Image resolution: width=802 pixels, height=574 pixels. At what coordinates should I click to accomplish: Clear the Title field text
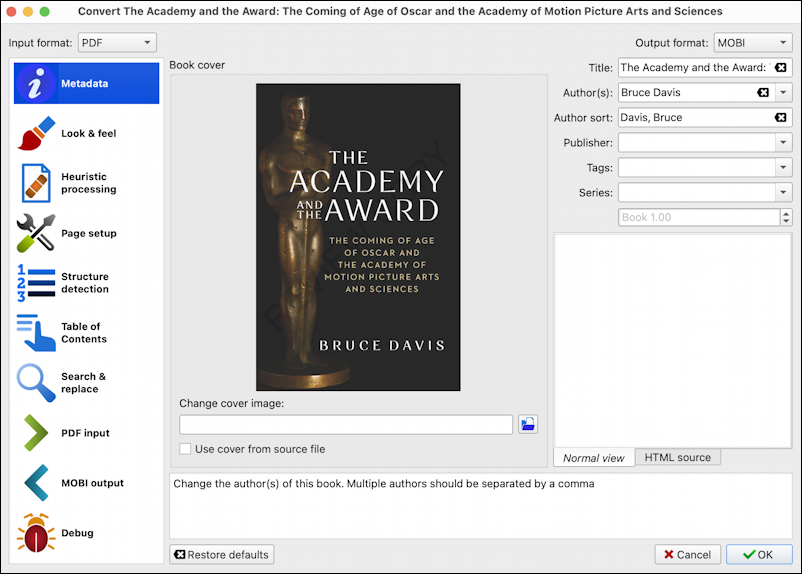pos(781,68)
